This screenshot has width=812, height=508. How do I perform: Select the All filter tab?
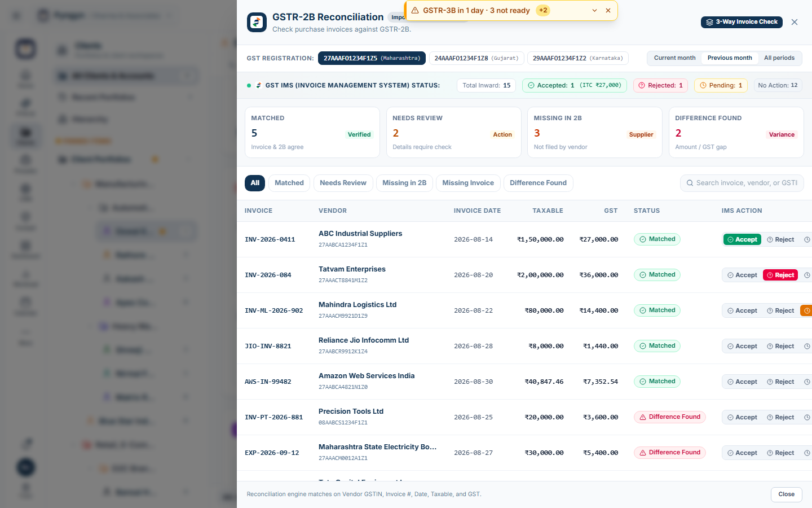click(x=255, y=183)
